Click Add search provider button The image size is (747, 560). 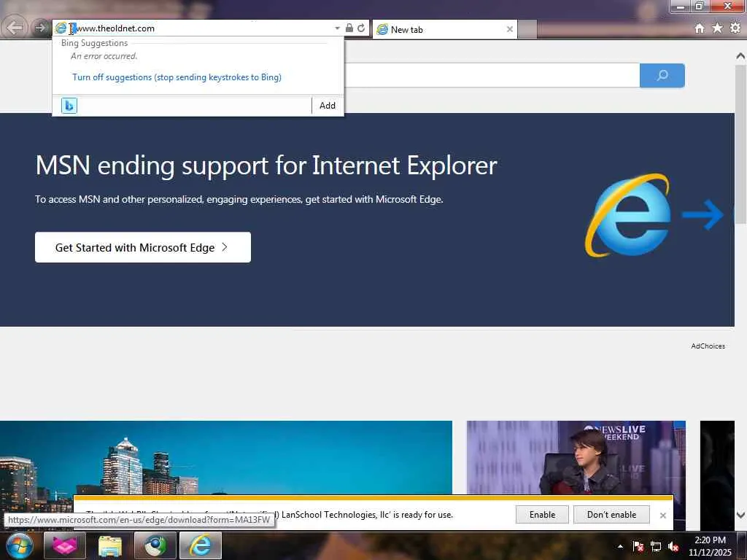click(328, 106)
